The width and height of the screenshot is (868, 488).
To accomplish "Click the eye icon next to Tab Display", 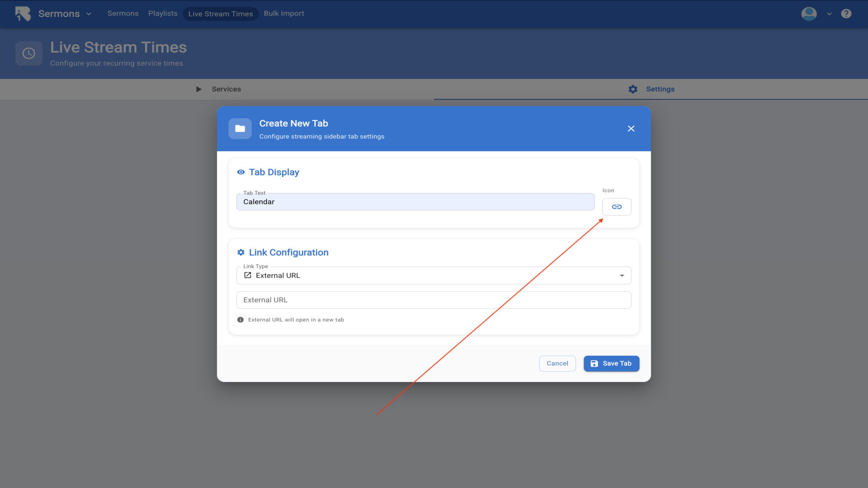I will (241, 172).
